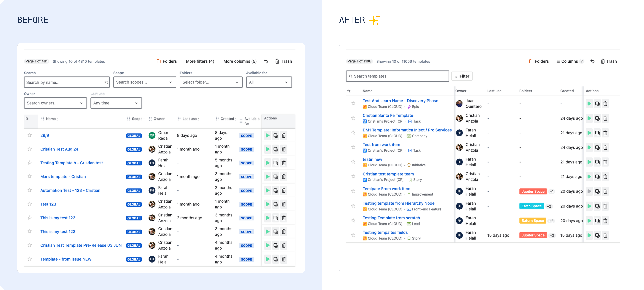Image resolution: width=644 pixels, height=290 pixels.
Task: Open the Last use 'Any time' dropdown
Action: (x=116, y=103)
